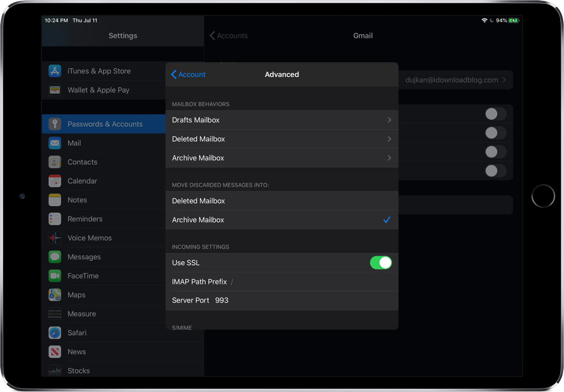Tap the Wallet & Apple Pay icon
Viewport: 564px width, 392px height.
pos(55,90)
